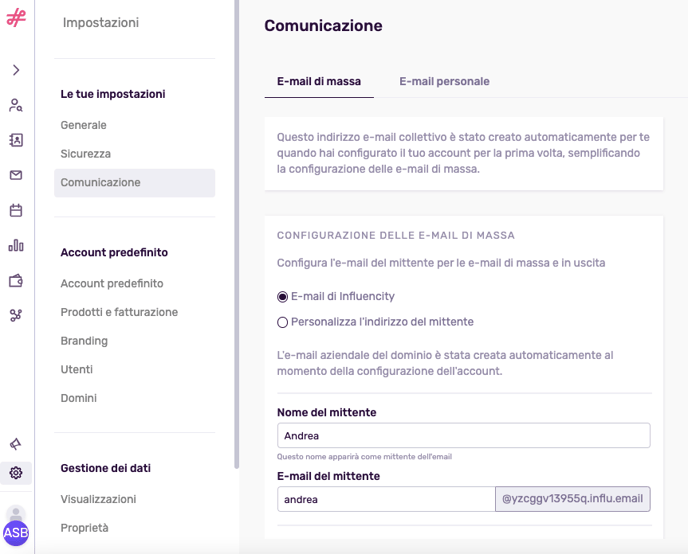Click the Influencity logo icon
This screenshot has width=688, height=554.
pos(16,18)
